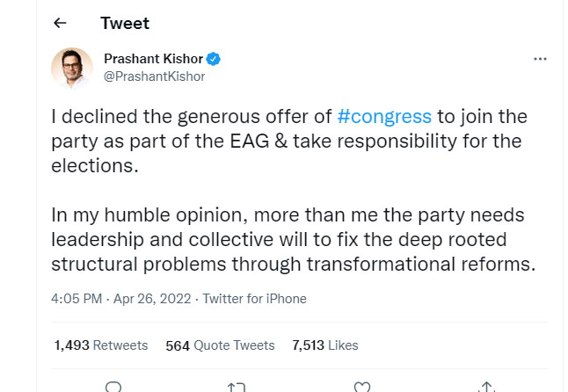Screen dimensions: 568x392
Task: Click the Tweet page heading
Action: click(125, 23)
